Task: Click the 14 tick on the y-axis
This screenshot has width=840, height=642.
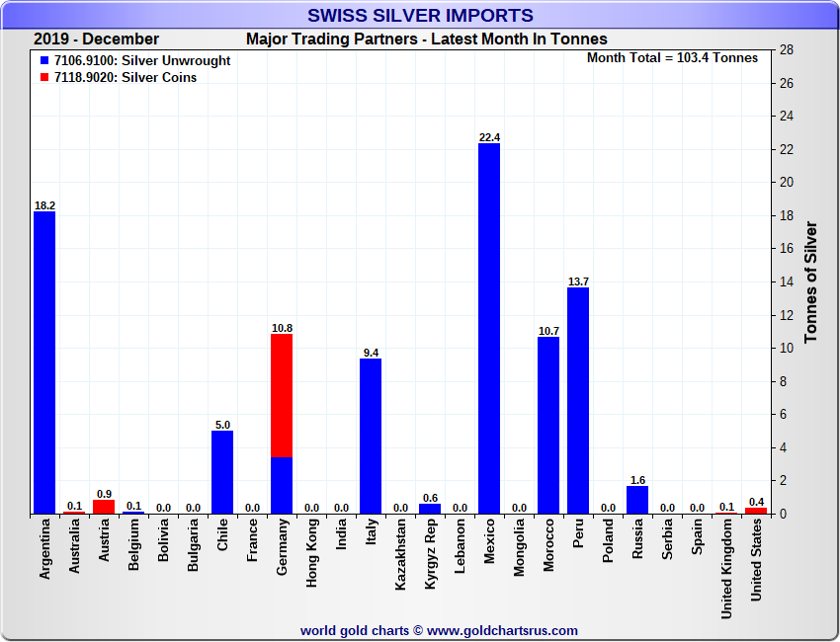Action: pyautogui.click(x=787, y=281)
